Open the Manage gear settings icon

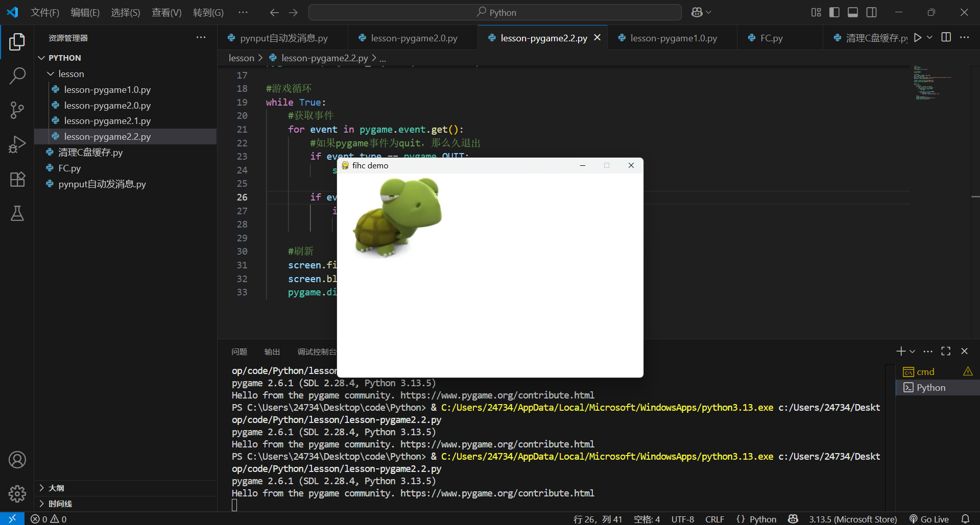pyautogui.click(x=17, y=493)
